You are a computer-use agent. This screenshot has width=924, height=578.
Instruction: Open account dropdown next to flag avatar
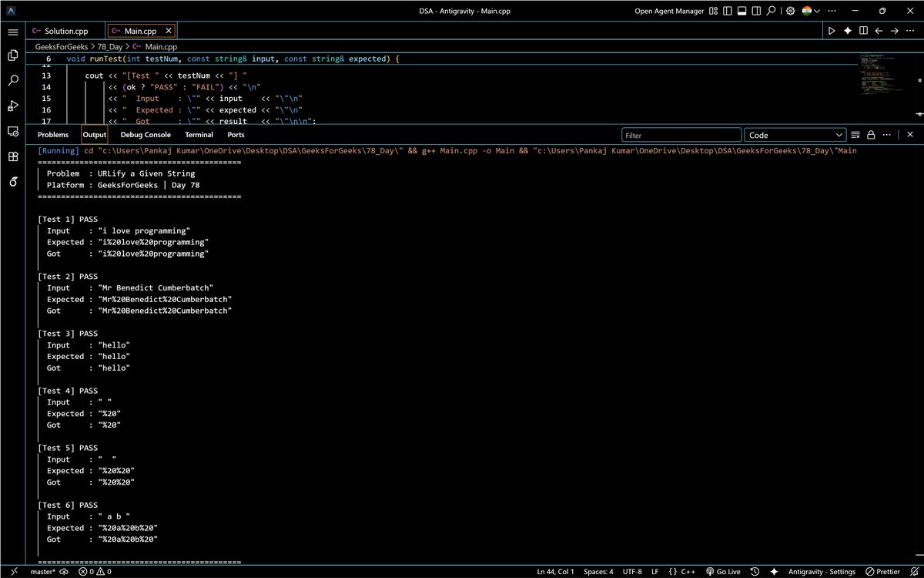[x=817, y=11]
